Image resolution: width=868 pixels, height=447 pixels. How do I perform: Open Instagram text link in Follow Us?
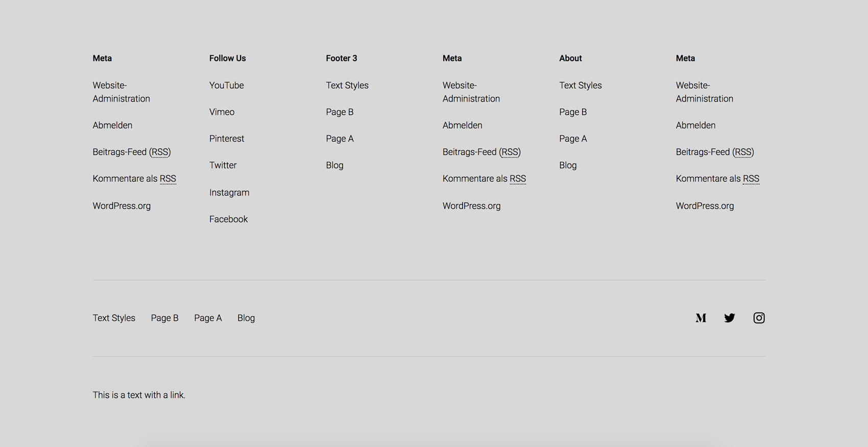tap(229, 192)
